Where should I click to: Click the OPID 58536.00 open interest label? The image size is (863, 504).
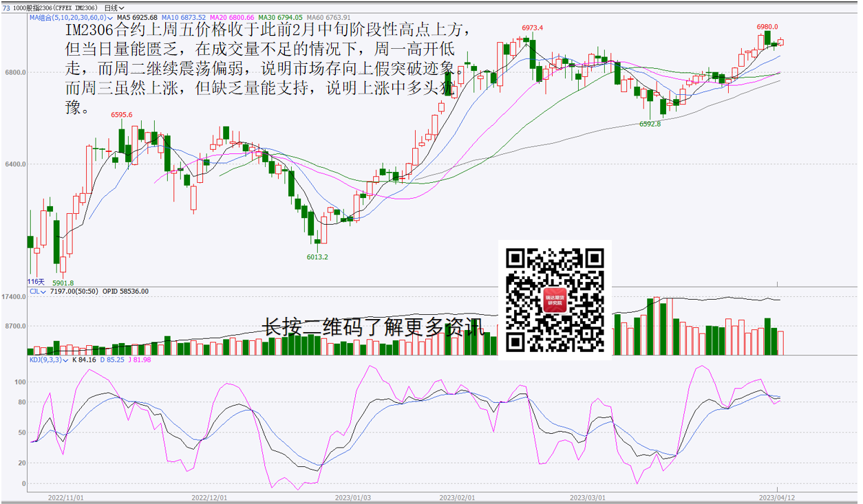tap(126, 292)
